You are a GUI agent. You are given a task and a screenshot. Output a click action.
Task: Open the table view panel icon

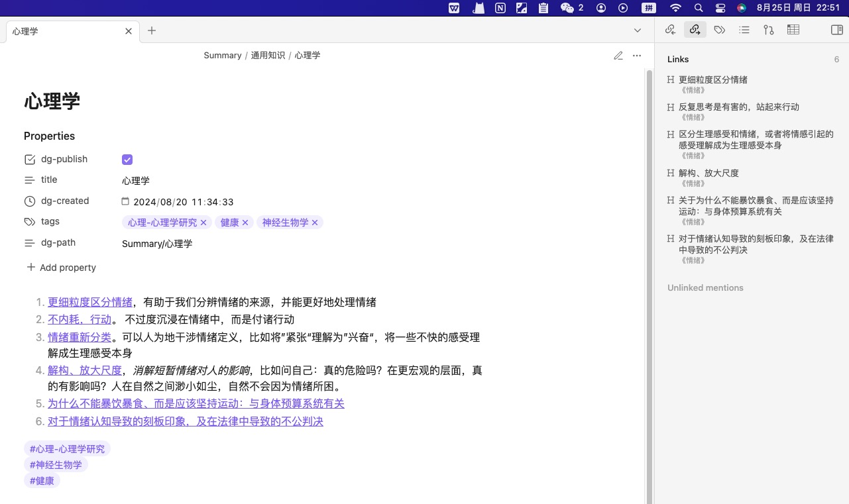793,30
